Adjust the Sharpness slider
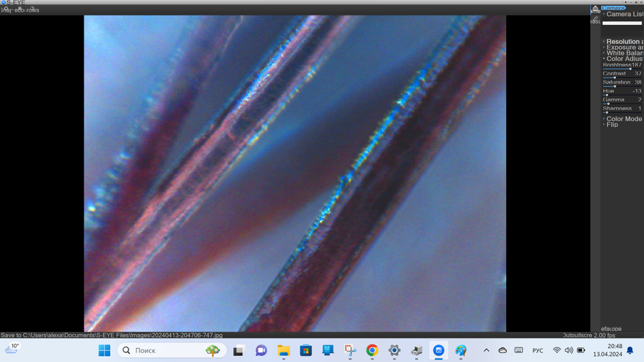 [622, 112]
